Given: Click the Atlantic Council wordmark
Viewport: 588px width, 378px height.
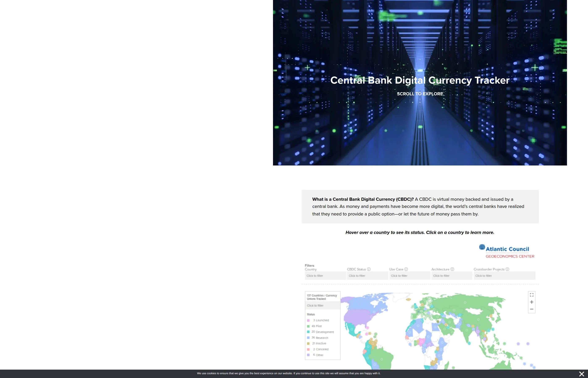Looking at the screenshot, I should [x=507, y=249].
